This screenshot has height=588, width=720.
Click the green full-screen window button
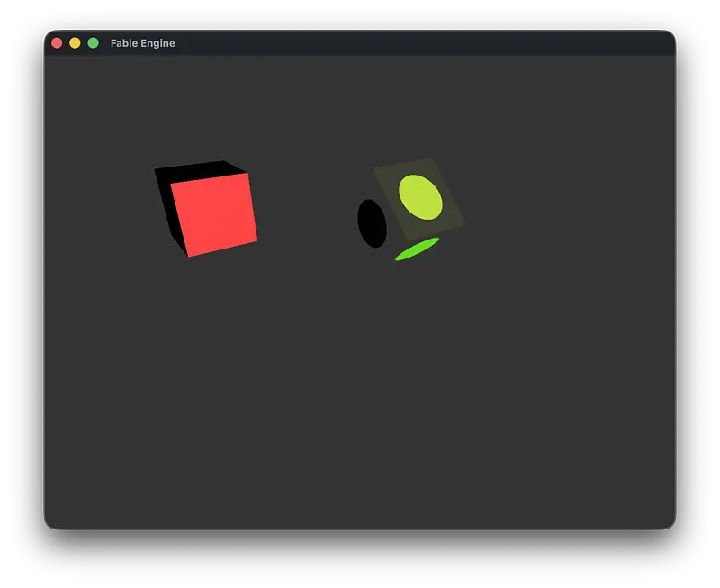pos(94,43)
